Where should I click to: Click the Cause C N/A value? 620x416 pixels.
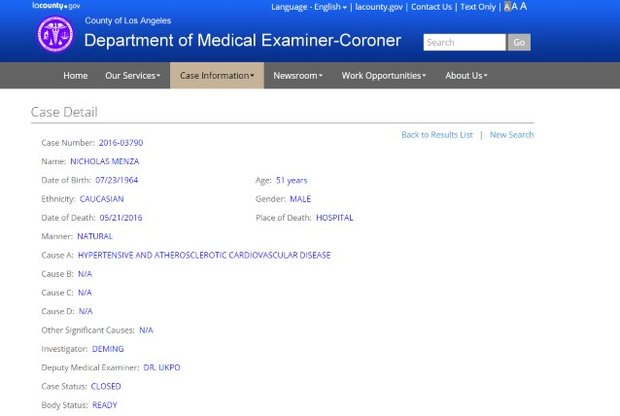click(85, 293)
